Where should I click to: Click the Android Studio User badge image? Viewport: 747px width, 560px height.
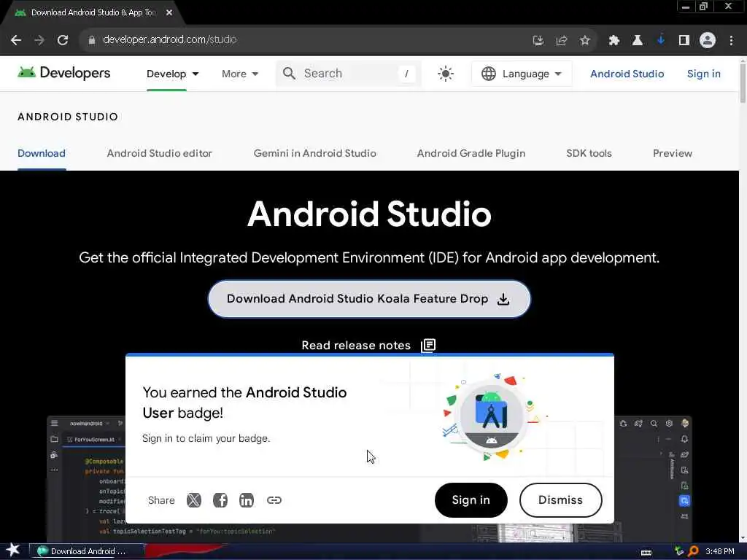(491, 415)
